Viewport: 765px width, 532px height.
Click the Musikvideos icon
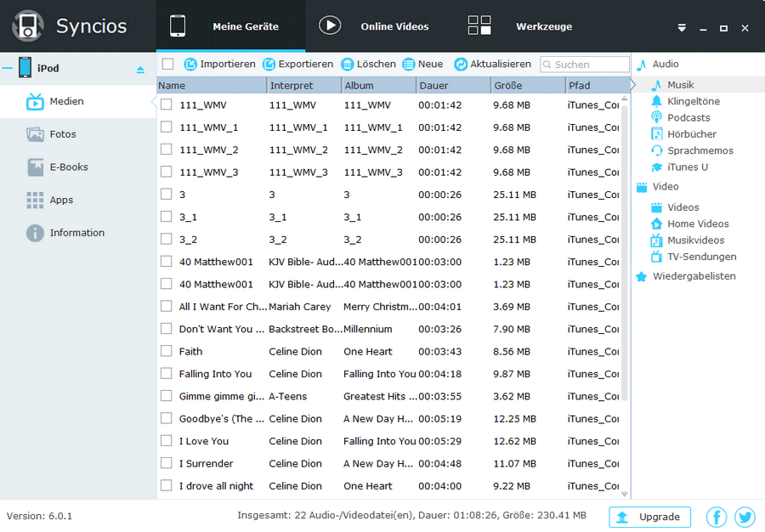[x=657, y=241]
